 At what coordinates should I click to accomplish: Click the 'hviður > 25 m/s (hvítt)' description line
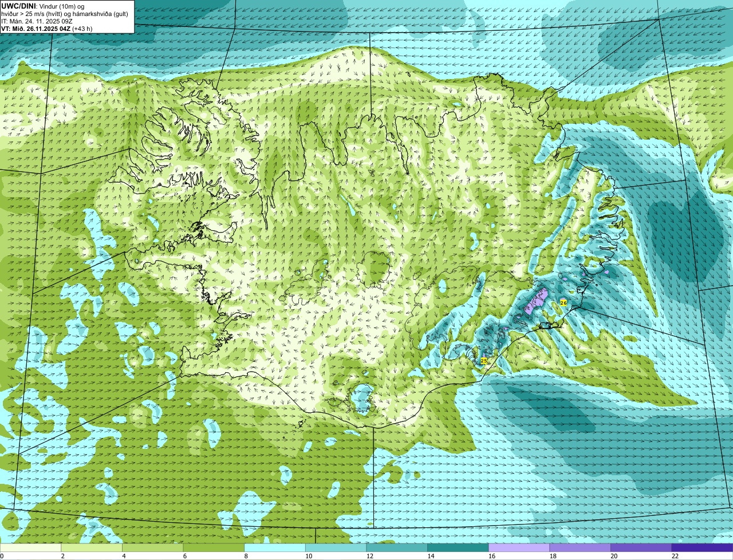tap(64, 14)
